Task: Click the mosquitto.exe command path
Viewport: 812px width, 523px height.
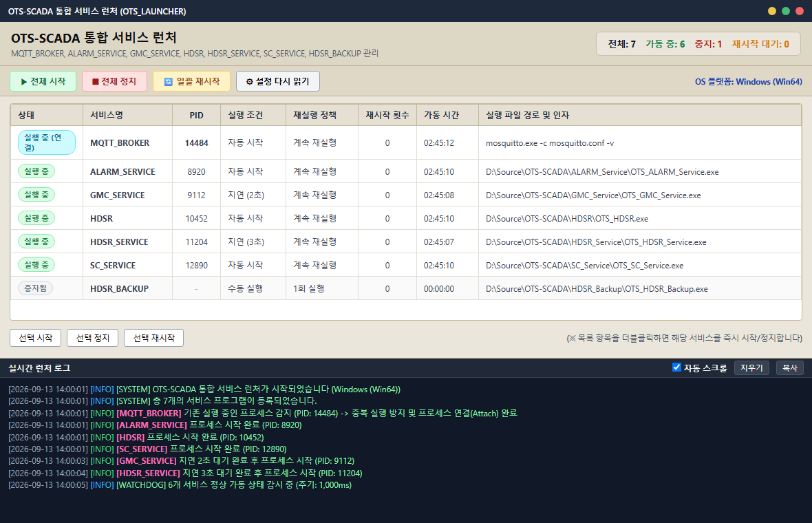Action: (550, 143)
